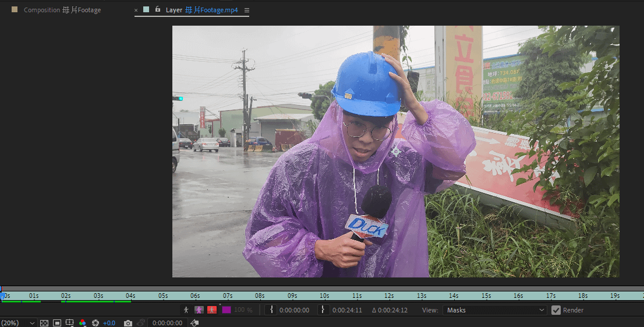Open the View dropdown set to Masks

494,310
